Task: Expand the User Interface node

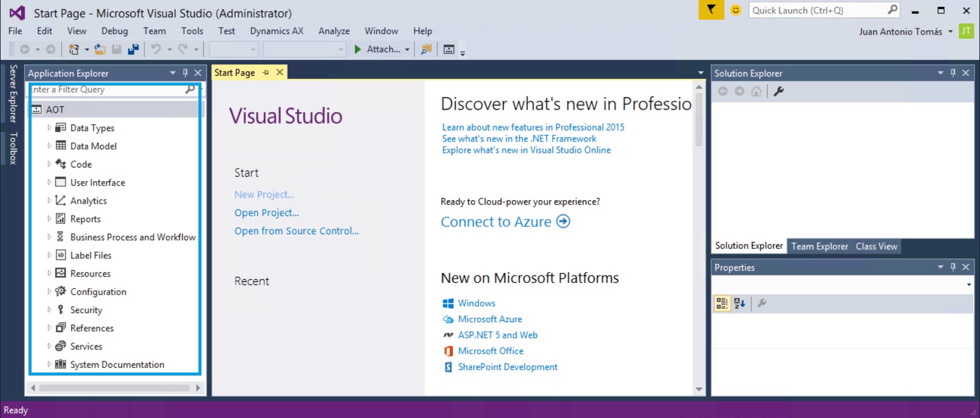Action: 49,182
